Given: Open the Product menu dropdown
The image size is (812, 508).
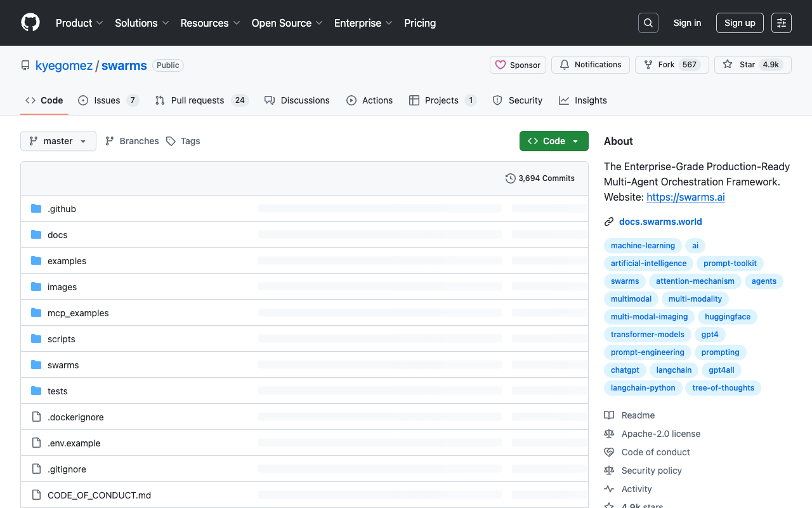Looking at the screenshot, I should click(x=79, y=23).
